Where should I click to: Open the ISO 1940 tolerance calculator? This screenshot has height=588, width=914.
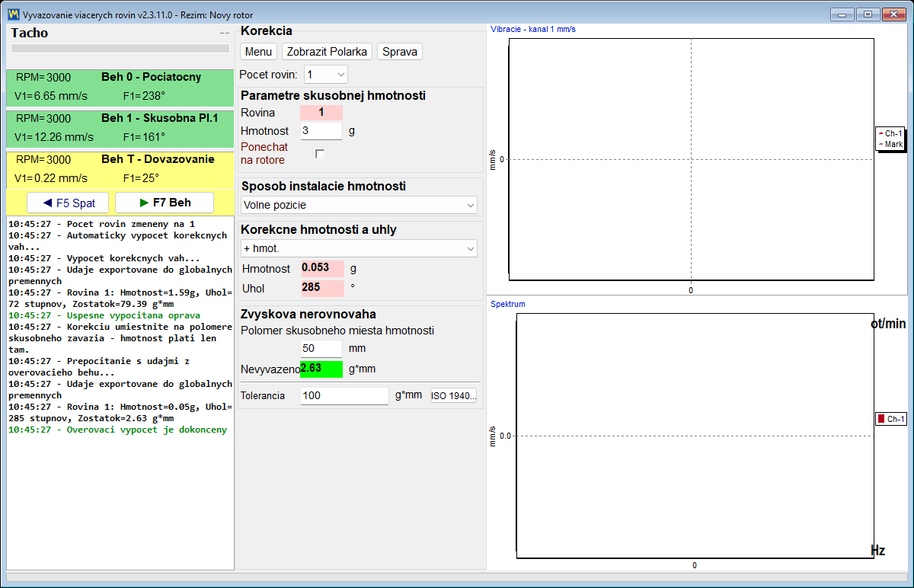pyautogui.click(x=454, y=396)
